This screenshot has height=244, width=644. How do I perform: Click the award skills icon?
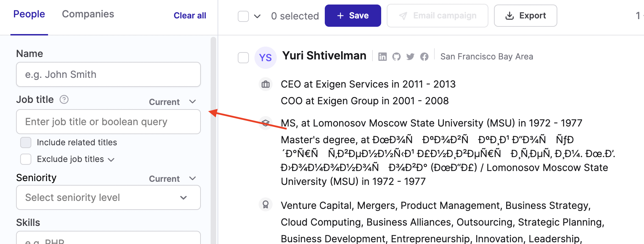[x=266, y=204]
